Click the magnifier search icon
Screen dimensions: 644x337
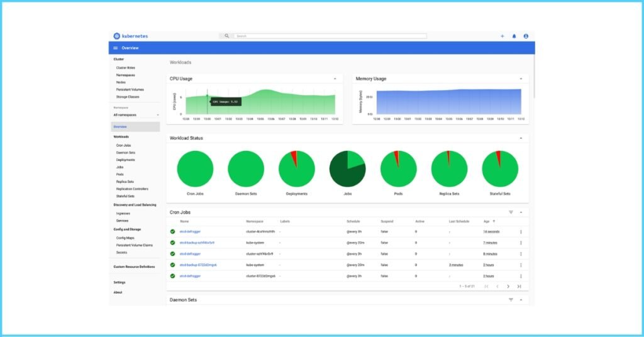(x=226, y=36)
